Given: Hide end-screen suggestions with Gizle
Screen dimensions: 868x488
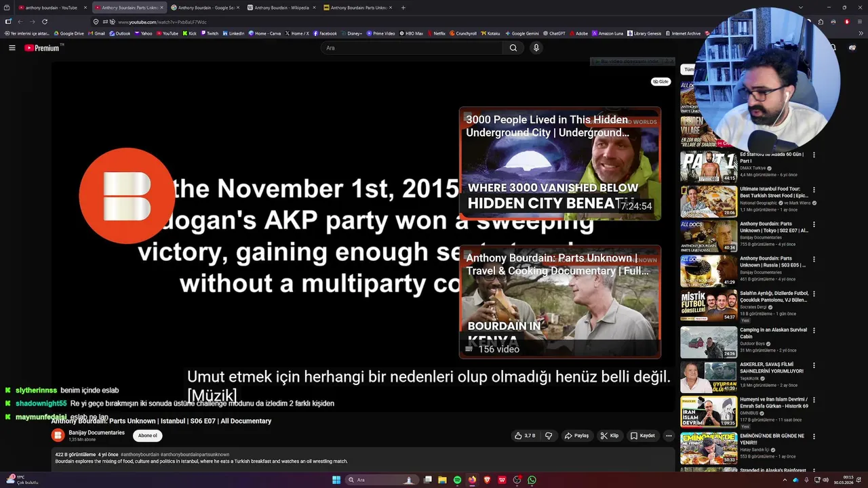Looking at the screenshot, I should coord(661,81).
